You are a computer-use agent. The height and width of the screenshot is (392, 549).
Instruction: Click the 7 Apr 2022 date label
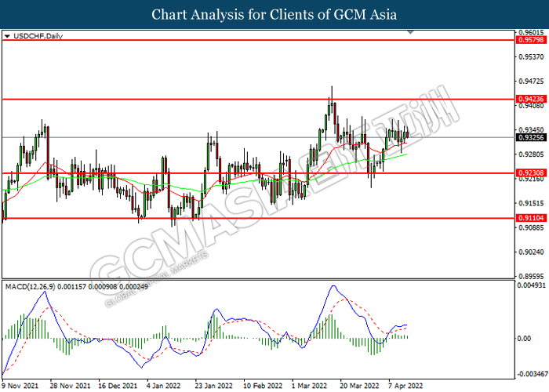tap(405, 386)
